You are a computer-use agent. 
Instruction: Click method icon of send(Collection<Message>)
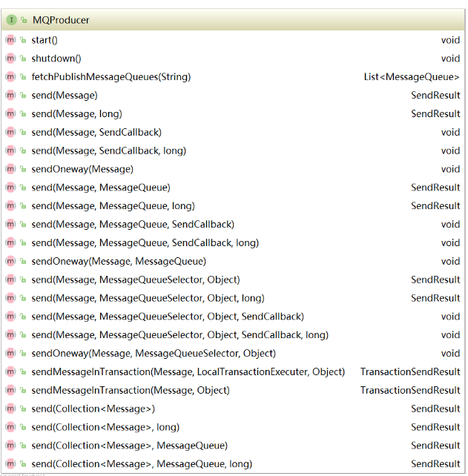point(10,409)
